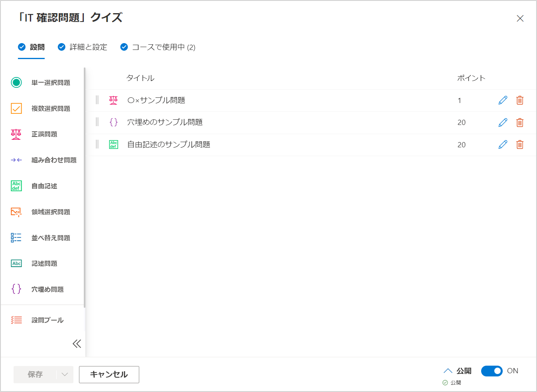Viewport: 537px width, 392px height.
Task: Open the コースで使用中 (2) tab
Action: click(x=158, y=47)
